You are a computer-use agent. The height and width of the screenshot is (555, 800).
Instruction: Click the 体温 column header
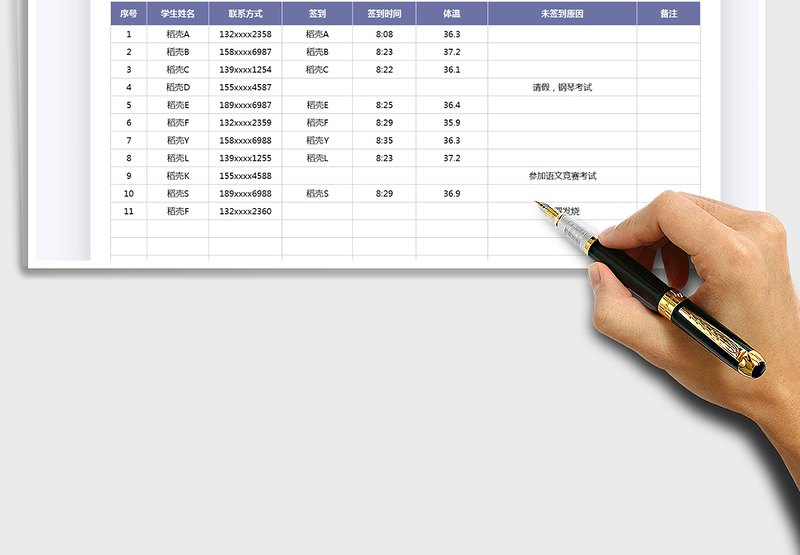pyautogui.click(x=451, y=14)
